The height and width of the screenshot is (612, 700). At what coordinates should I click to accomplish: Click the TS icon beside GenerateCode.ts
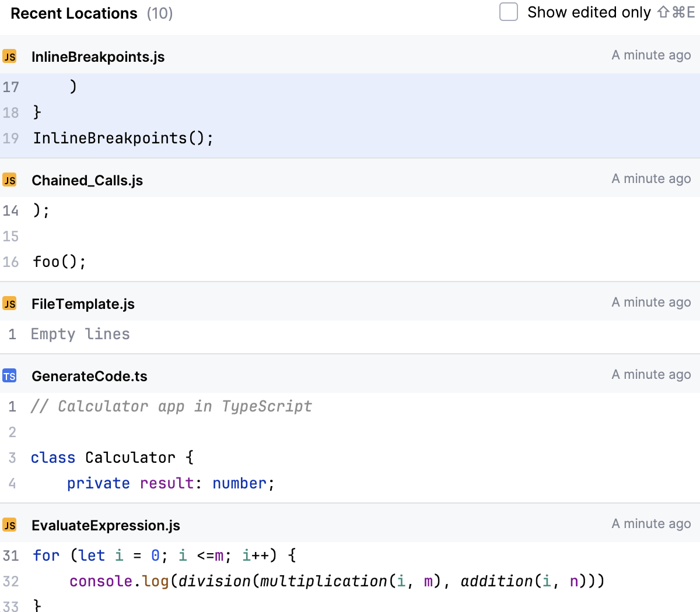coord(9,376)
